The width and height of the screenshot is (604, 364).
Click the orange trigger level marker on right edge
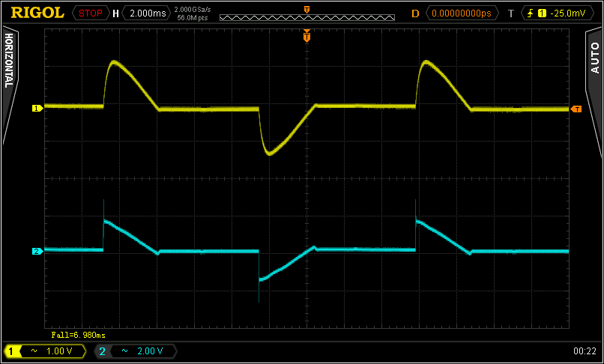point(576,109)
